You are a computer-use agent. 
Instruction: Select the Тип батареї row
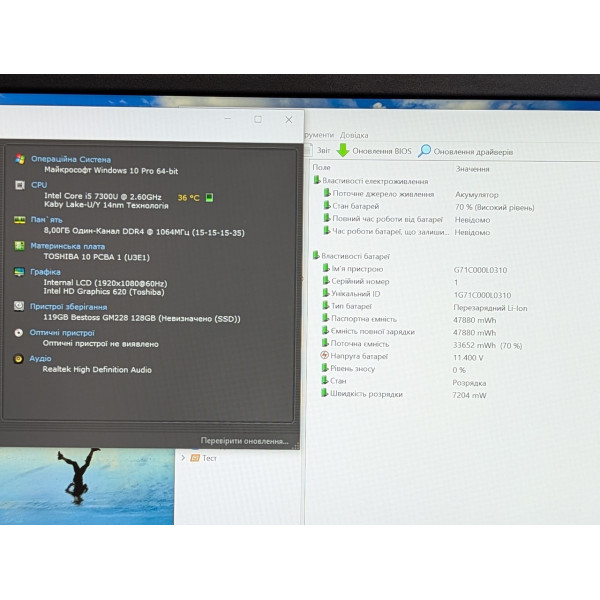click(x=424, y=307)
